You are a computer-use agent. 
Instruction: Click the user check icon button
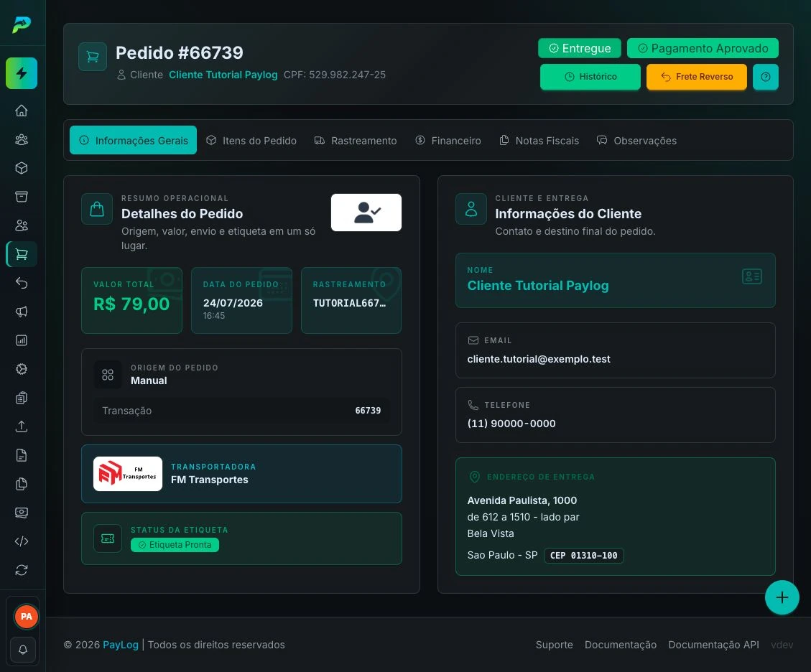tap(366, 213)
